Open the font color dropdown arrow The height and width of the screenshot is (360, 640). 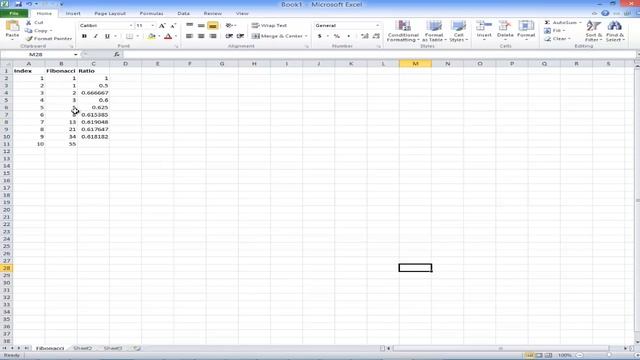point(176,36)
